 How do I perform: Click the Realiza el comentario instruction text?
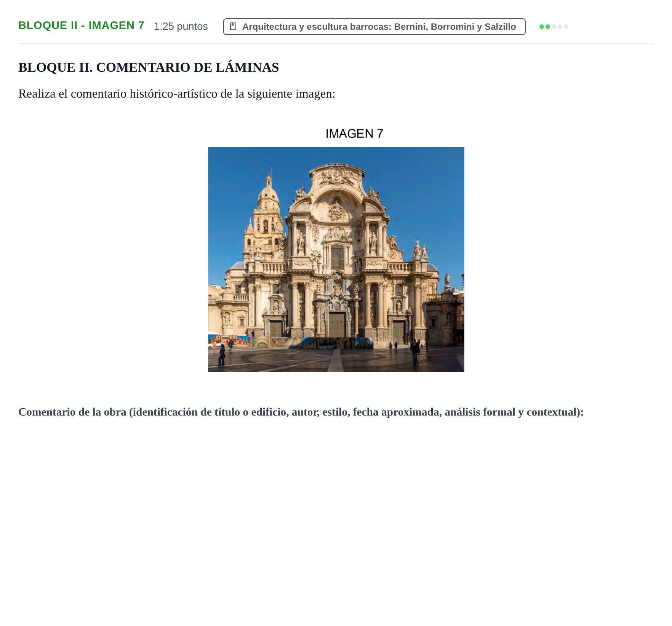(x=177, y=94)
